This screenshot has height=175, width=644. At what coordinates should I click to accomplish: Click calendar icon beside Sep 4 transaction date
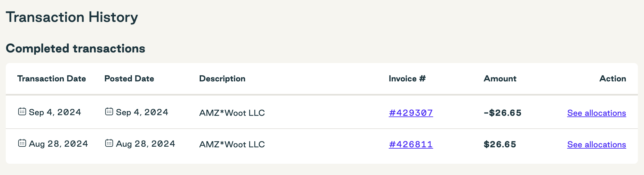(22, 112)
